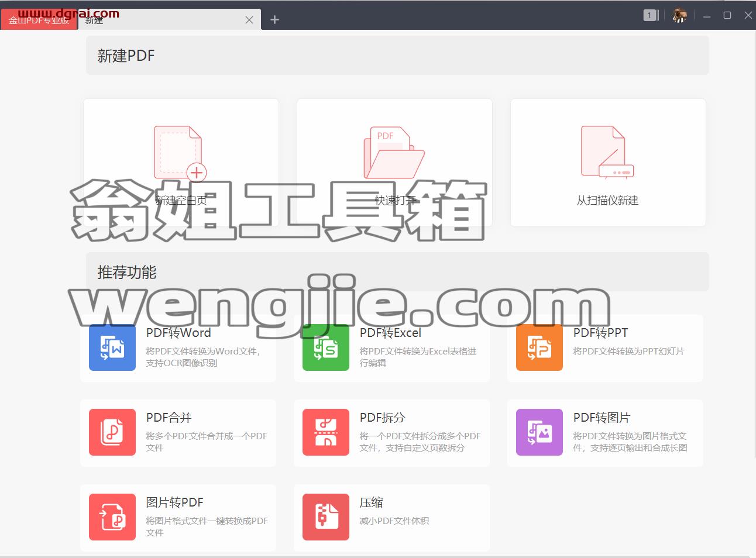This screenshot has height=558, width=756.
Task: Click the window count badge icon
Action: pyautogui.click(x=651, y=16)
